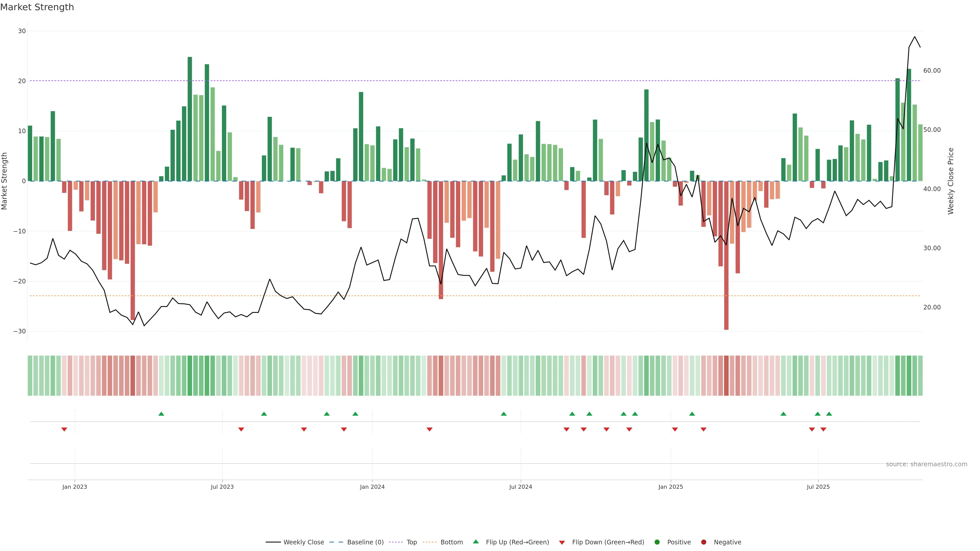Click the Jan 2024 x-axis label
This screenshot has height=551, width=980.
tap(372, 487)
